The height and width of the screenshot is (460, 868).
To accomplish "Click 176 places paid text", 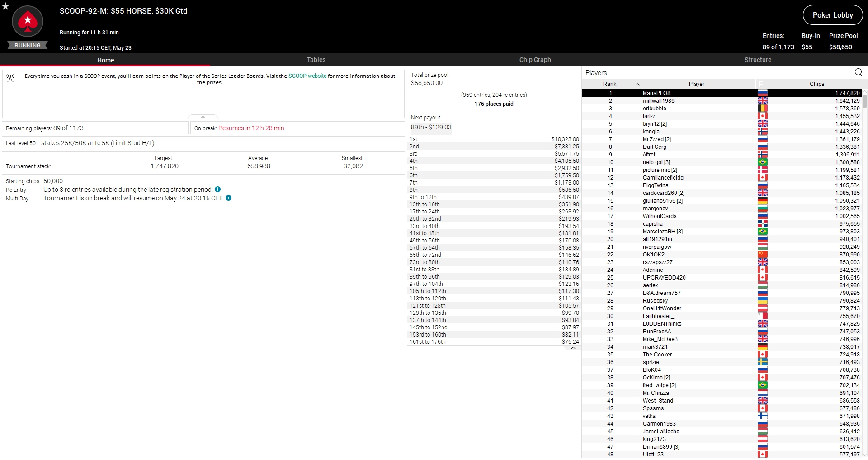I will [x=494, y=104].
